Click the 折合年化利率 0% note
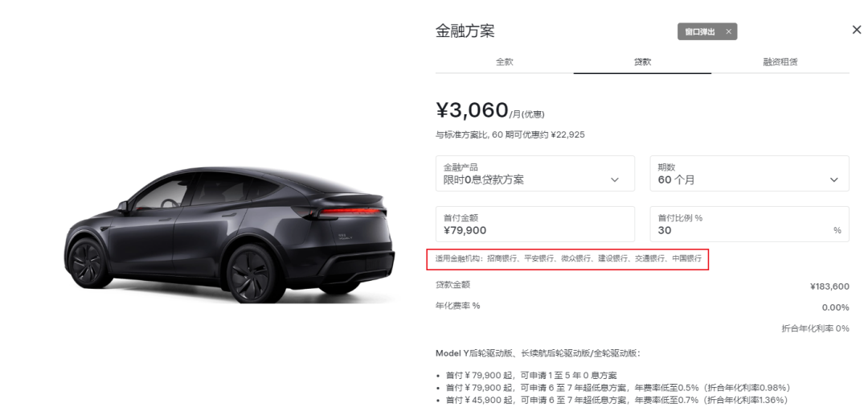Screen dimensions: 868x416 pos(815,328)
